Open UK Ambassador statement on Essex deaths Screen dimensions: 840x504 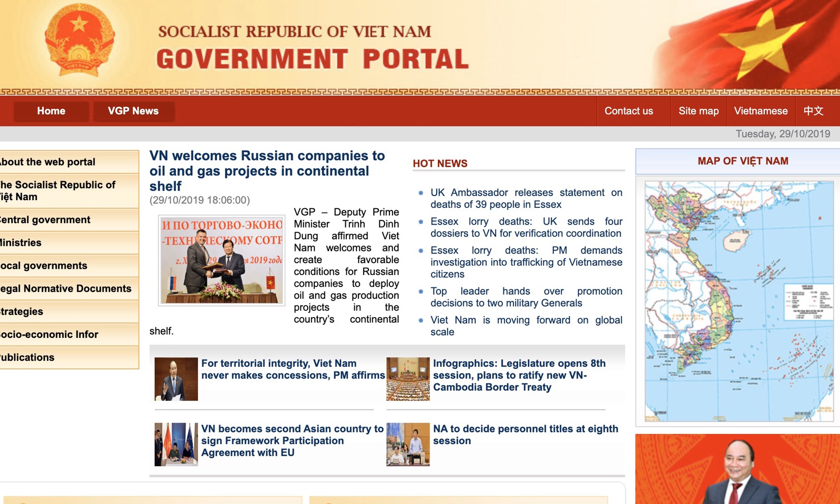coord(526,198)
